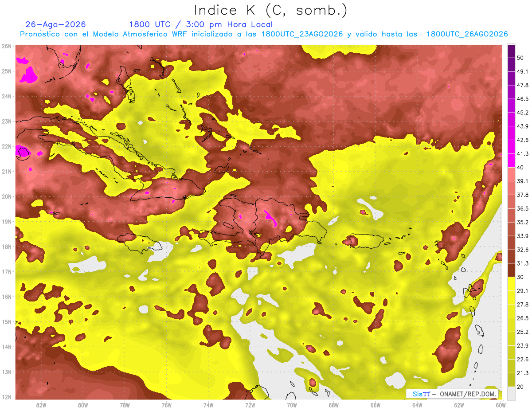Screen dimensions: 532x411
Task: Select the '35.2' colorbar value
Action: click(x=522, y=222)
